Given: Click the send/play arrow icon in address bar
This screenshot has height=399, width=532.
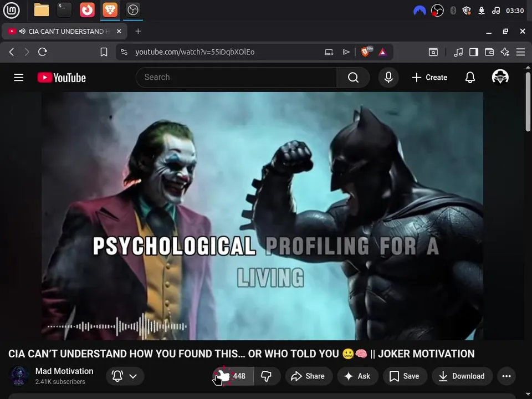Looking at the screenshot, I should pyautogui.click(x=346, y=52).
